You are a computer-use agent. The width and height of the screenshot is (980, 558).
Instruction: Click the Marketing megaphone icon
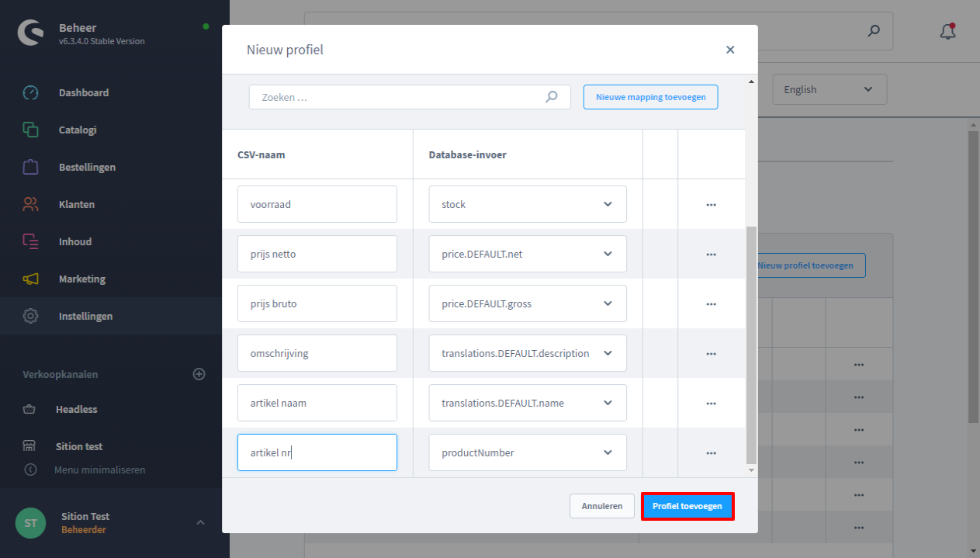pos(30,279)
